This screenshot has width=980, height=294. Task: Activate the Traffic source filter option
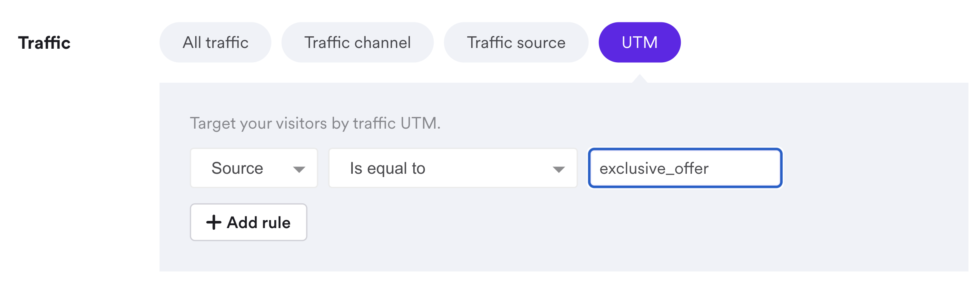click(x=516, y=42)
